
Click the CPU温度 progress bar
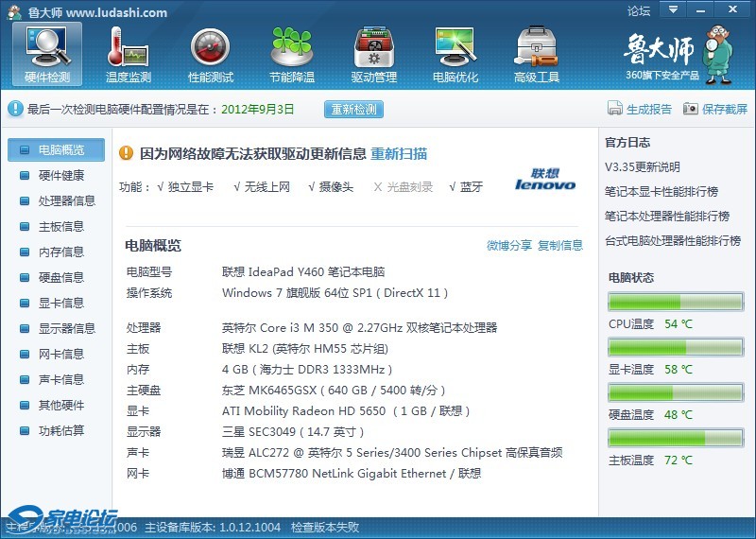[x=676, y=302]
